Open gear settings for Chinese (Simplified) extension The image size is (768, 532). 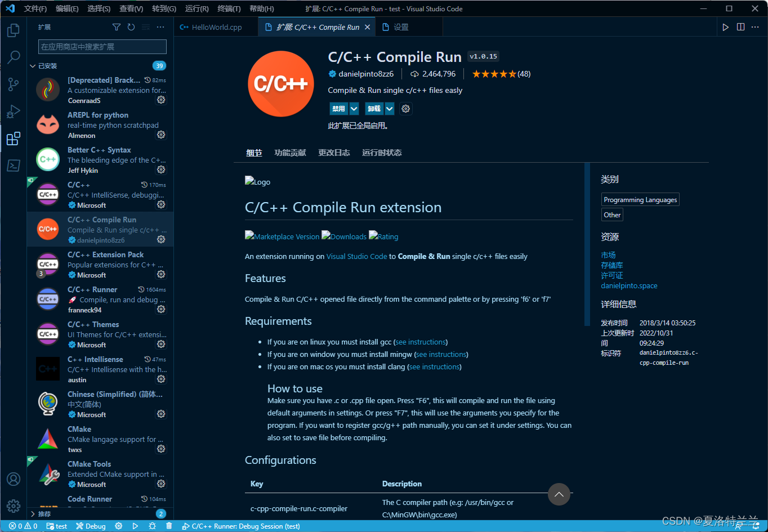coord(161,414)
